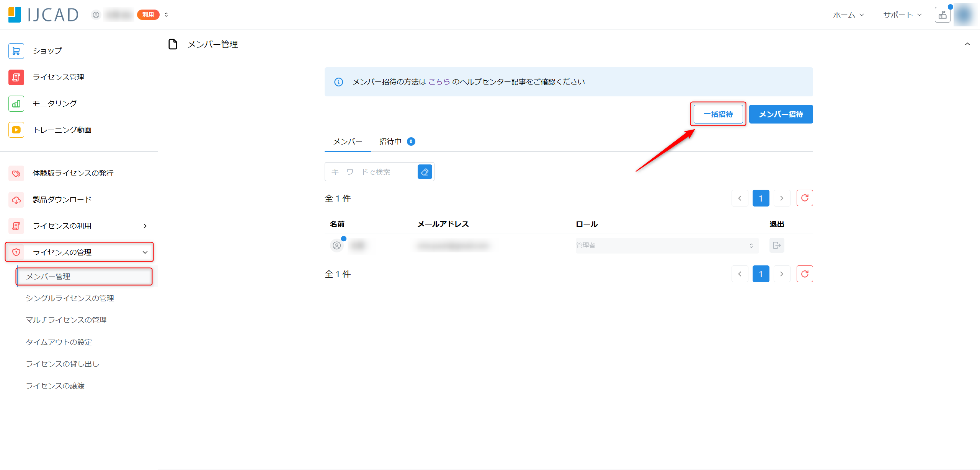This screenshot has width=980, height=470.
Task: Collapse the メンバー管理 panel with the top-right chevron
Action: (967, 44)
